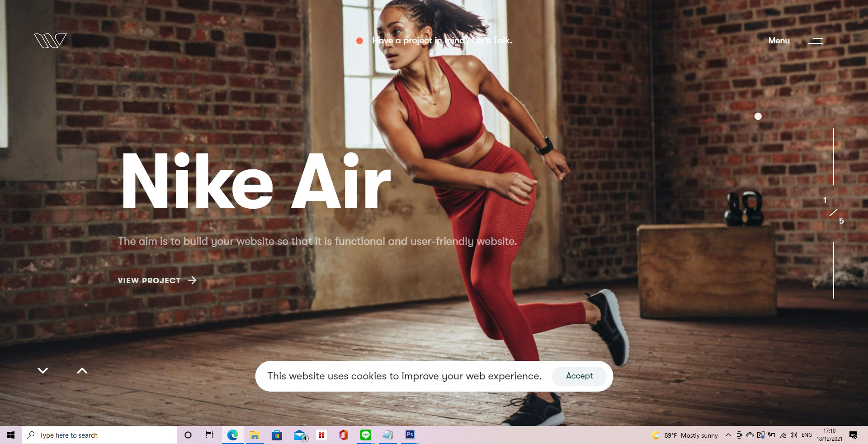Open Office app from taskbar
The height and width of the screenshot is (444, 868).
(x=344, y=435)
